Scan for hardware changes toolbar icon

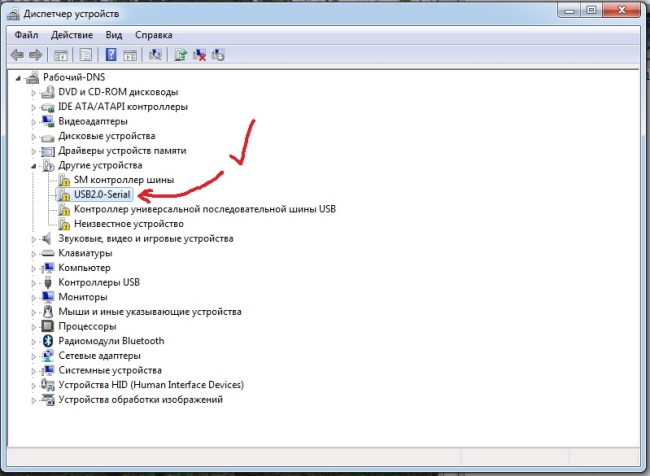(x=153, y=54)
